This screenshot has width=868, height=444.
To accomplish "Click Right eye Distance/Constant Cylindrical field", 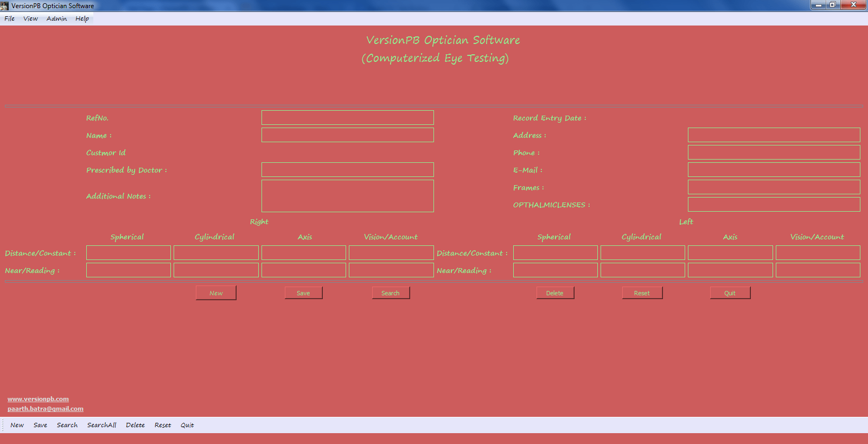I will click(216, 253).
